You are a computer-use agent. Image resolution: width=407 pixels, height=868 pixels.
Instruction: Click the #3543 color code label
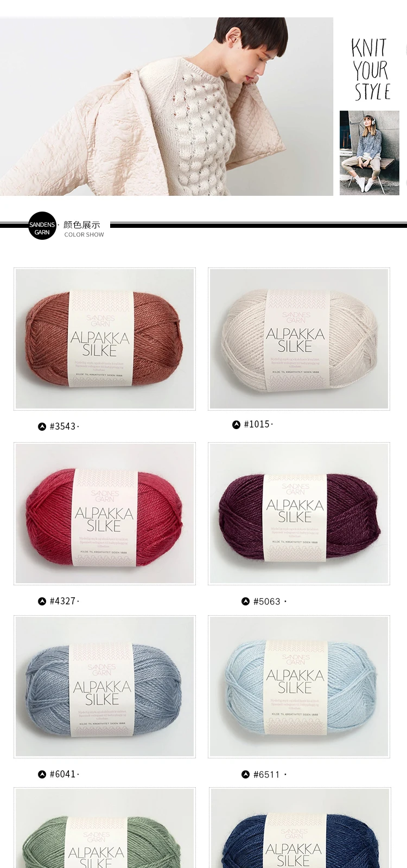point(62,426)
